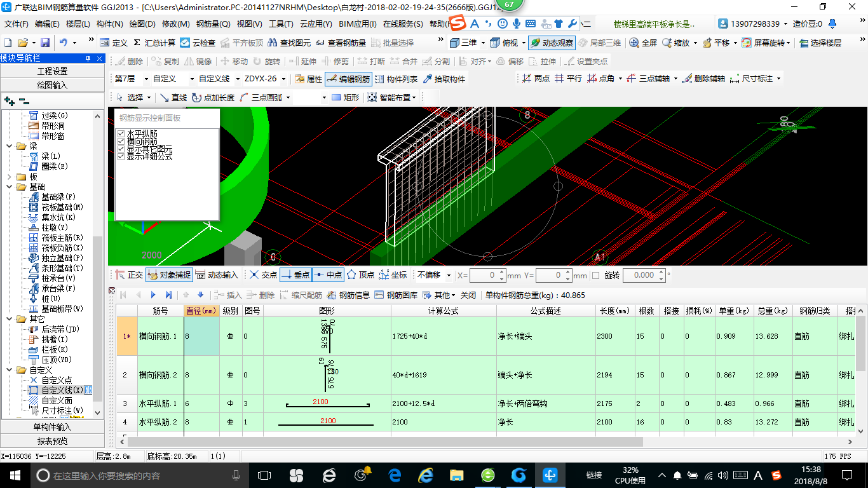Open the 钢筋量(Q) menu
The width and height of the screenshot is (868, 488).
pyautogui.click(x=214, y=24)
